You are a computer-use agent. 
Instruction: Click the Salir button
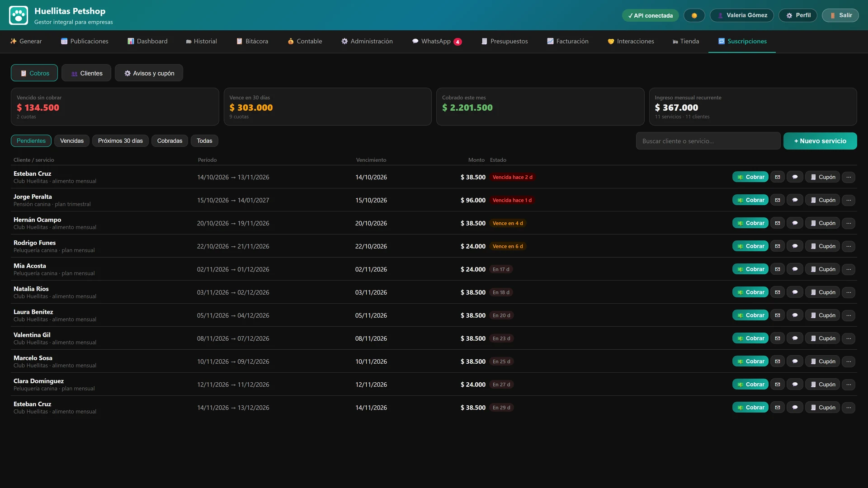[x=840, y=15]
